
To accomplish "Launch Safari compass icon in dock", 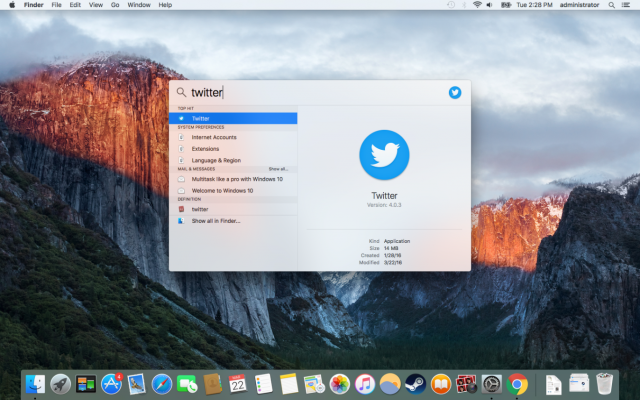I will [x=162, y=384].
